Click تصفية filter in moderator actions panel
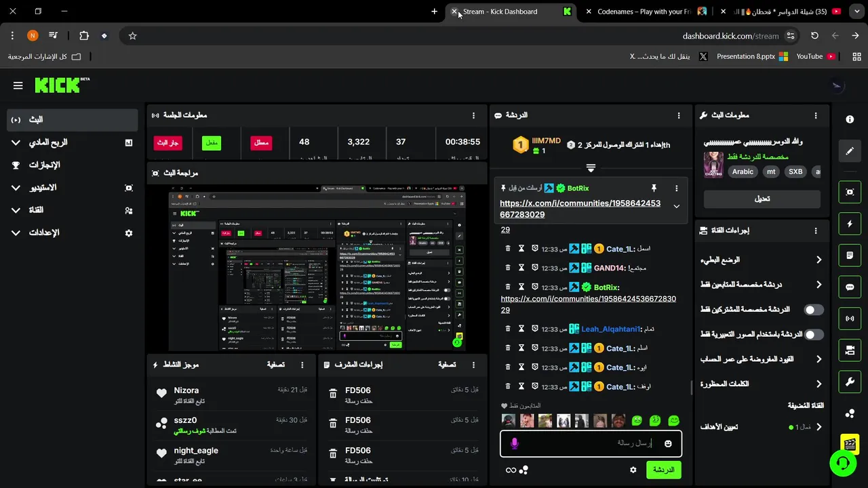868x488 pixels. (x=447, y=365)
